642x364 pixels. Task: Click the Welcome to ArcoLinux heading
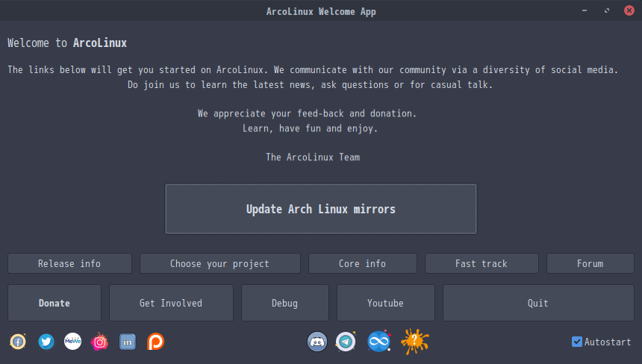click(x=67, y=43)
